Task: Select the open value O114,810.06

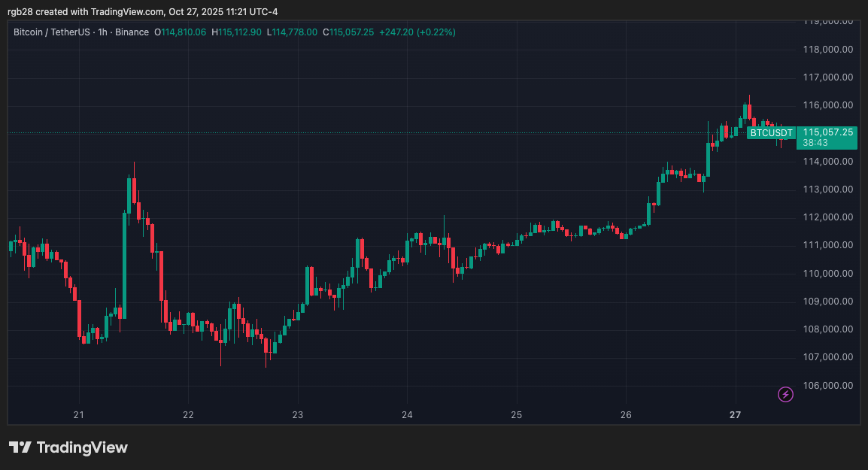Action: click(180, 32)
